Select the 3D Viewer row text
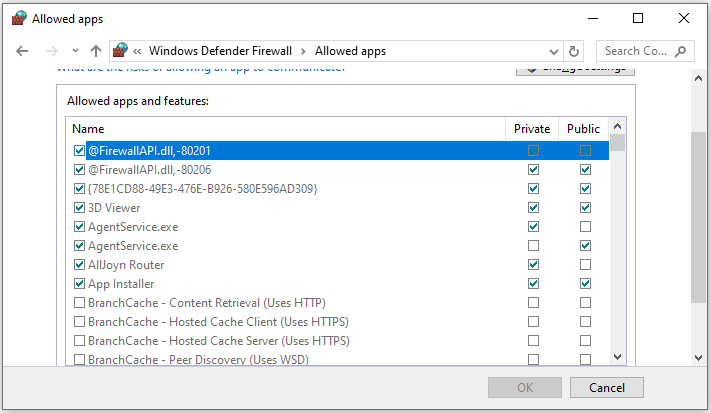Viewport: 711px width, 413px height. [x=114, y=208]
